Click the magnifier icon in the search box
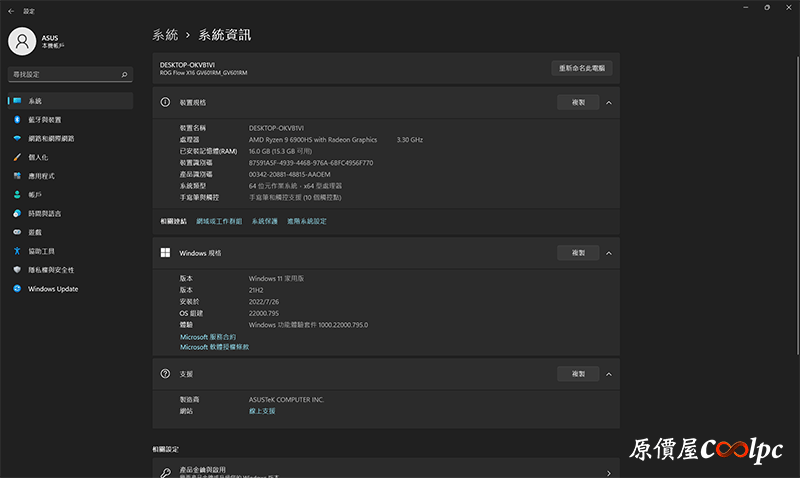Image resolution: width=800 pixels, height=478 pixels. [x=124, y=74]
